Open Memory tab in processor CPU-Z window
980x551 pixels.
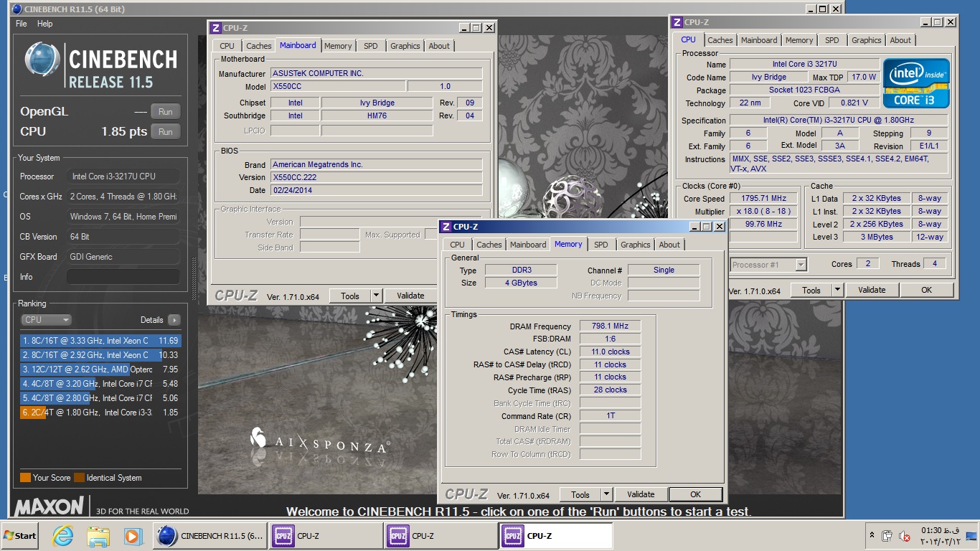(x=799, y=40)
